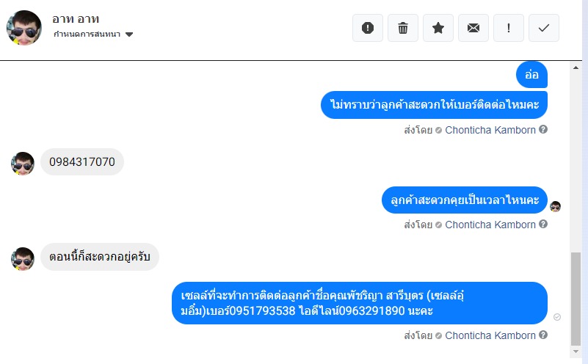Screen dimensions: 588x364
Task: Click avatar beside ตอนนี้ก็สะดวกอยู่ครับ message
Action: point(23,258)
